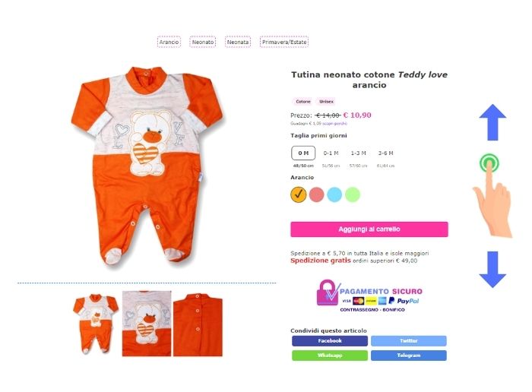Viewport: 532px width, 392px height.
Task: Select the 0 M size option
Action: pos(303,153)
